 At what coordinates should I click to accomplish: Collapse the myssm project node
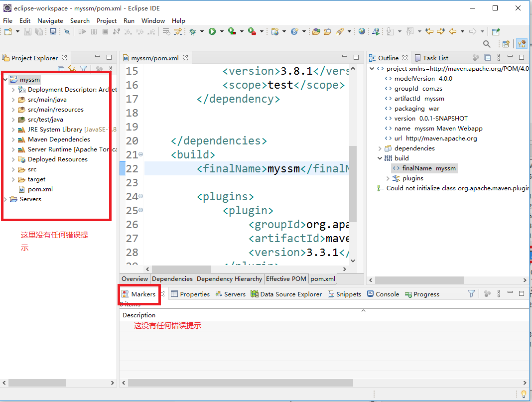click(5, 80)
